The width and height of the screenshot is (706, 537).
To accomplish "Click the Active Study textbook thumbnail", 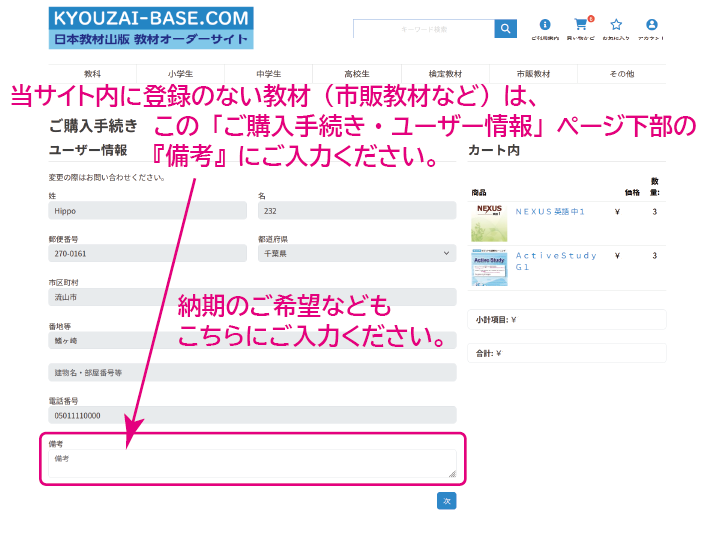I will click(x=490, y=267).
